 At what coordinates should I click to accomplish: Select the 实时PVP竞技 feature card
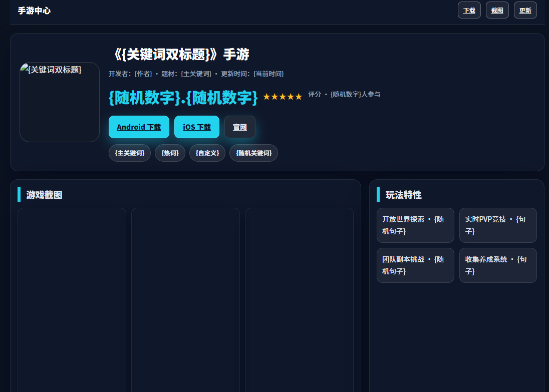tap(498, 225)
